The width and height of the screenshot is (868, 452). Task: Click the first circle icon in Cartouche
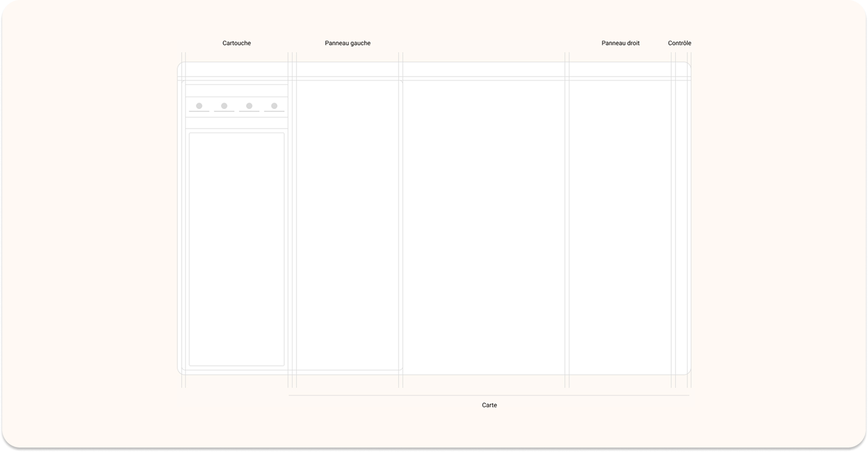199,106
